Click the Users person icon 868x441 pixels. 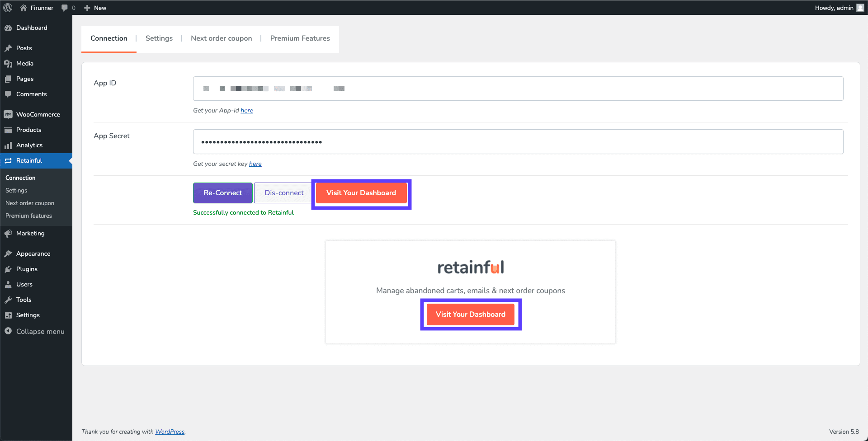coord(8,284)
